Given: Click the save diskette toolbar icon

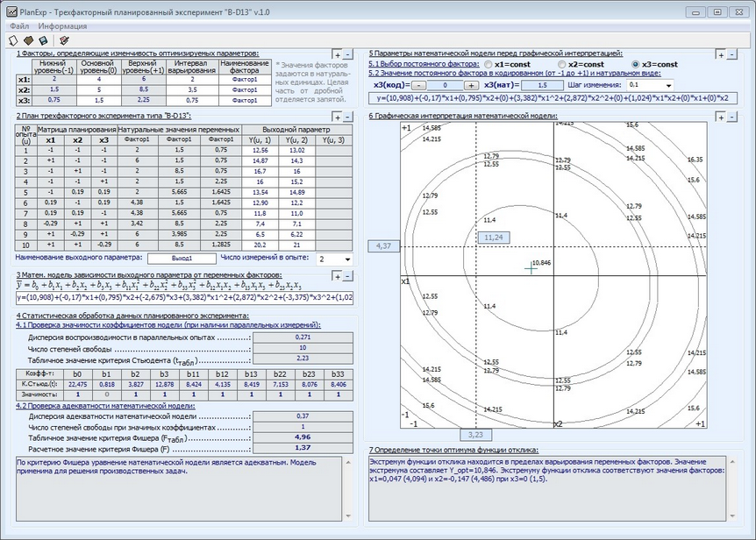Looking at the screenshot, I should coord(41,40).
